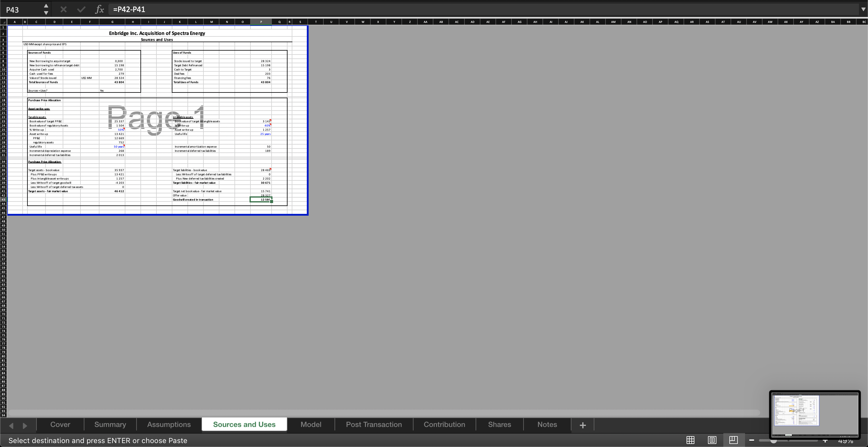Select the blue '25 years' cell
This screenshot has height=447, width=868.
click(x=265, y=134)
